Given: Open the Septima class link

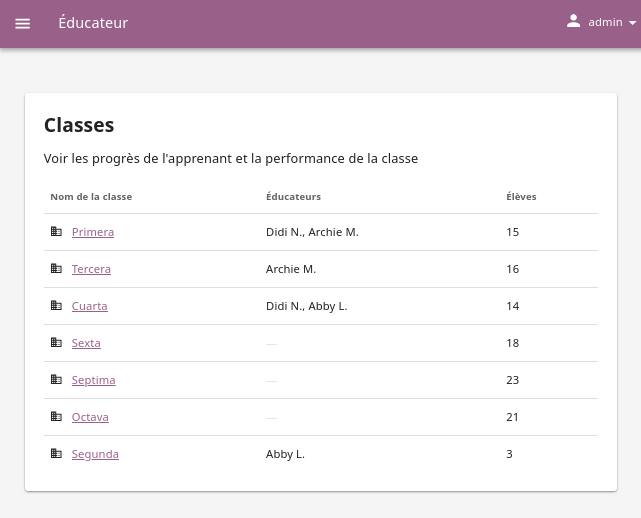Looking at the screenshot, I should coord(94,380).
